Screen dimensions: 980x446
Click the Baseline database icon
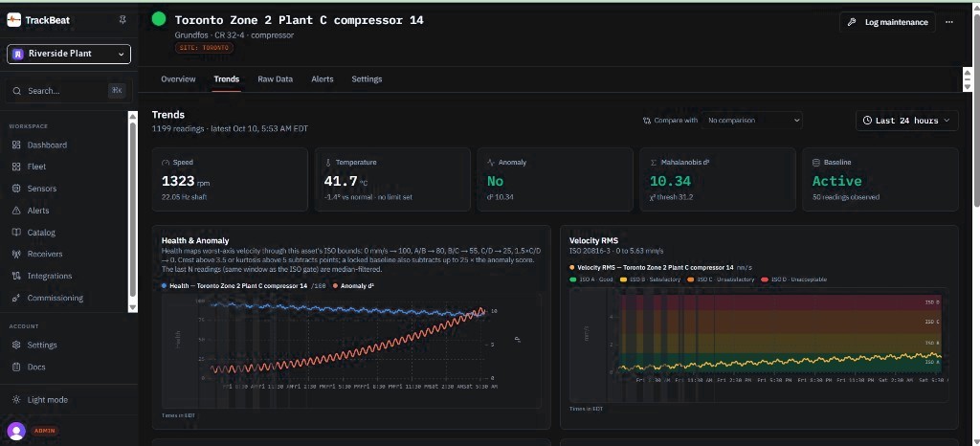815,163
